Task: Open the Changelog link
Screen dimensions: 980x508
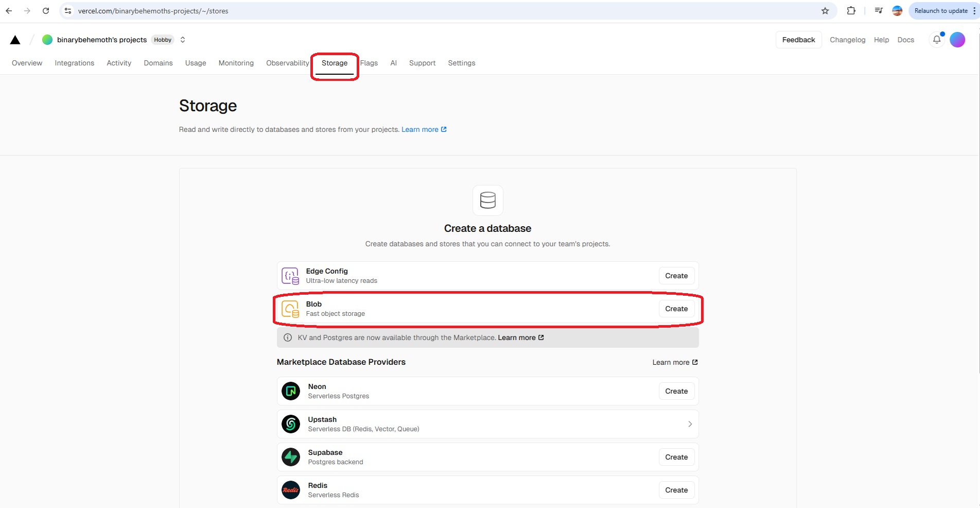Action: [x=847, y=40]
